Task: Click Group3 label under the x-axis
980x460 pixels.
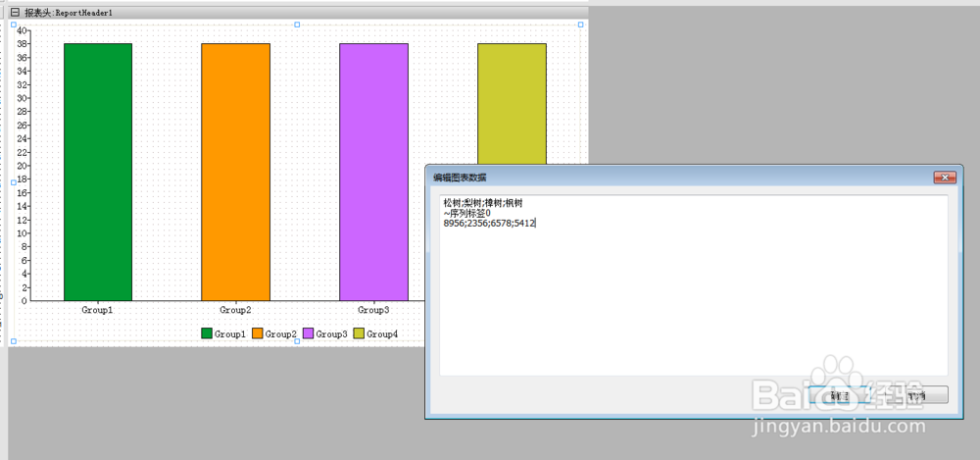Action: 373,310
